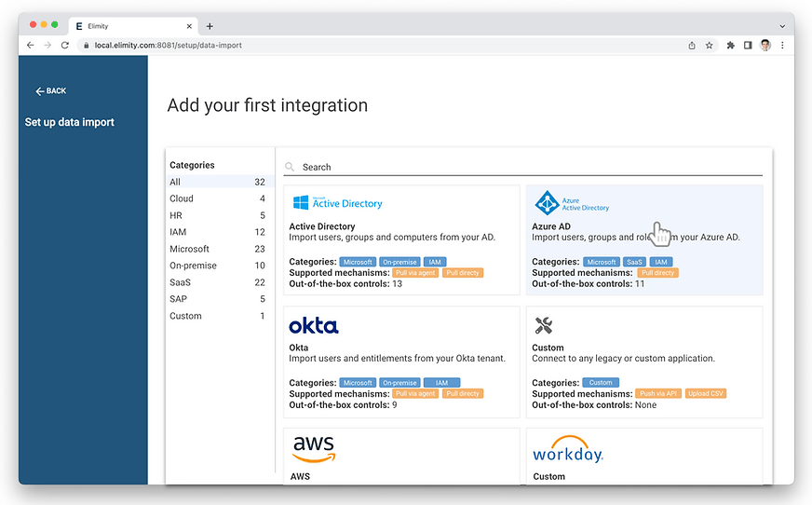812x505 pixels.
Task: Select Set up data import in sidebar
Action: pyautogui.click(x=70, y=122)
